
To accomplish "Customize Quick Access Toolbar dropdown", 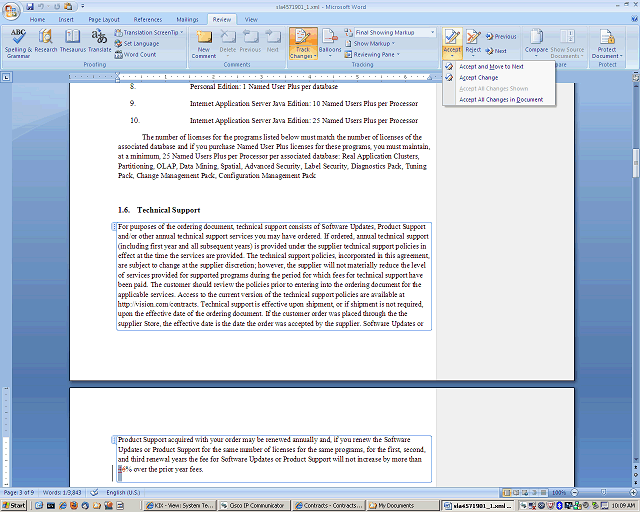I will [83, 7].
